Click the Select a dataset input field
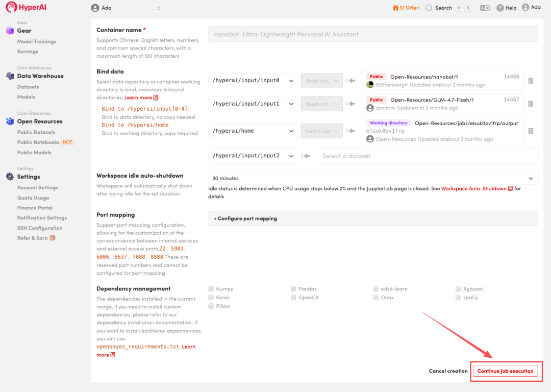 (x=427, y=156)
